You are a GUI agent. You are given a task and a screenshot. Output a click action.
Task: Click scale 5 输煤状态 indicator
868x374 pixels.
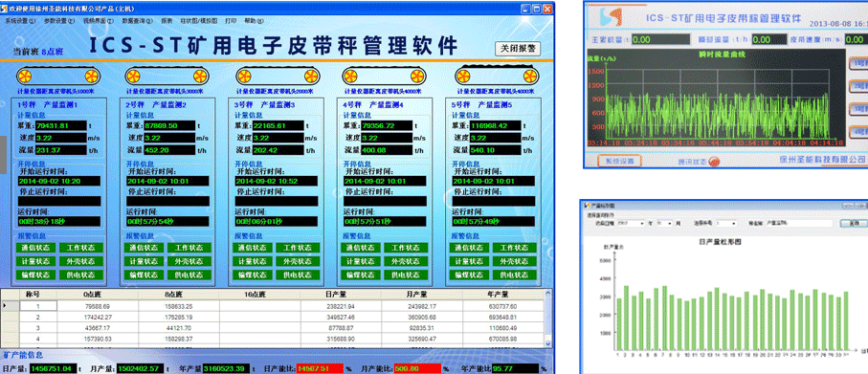point(471,275)
